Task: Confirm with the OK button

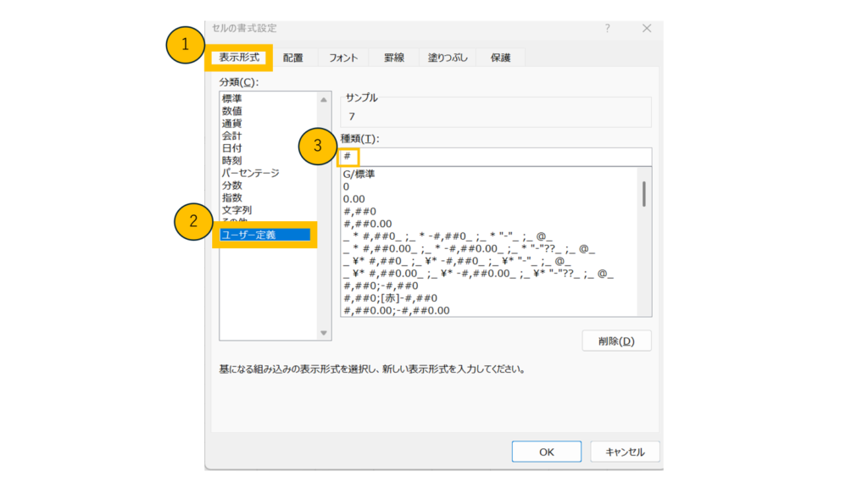Action: (546, 452)
